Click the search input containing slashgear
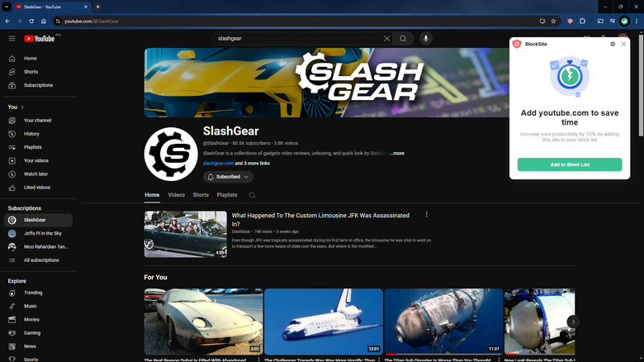Screen dimensions: 644x362 point(298,38)
